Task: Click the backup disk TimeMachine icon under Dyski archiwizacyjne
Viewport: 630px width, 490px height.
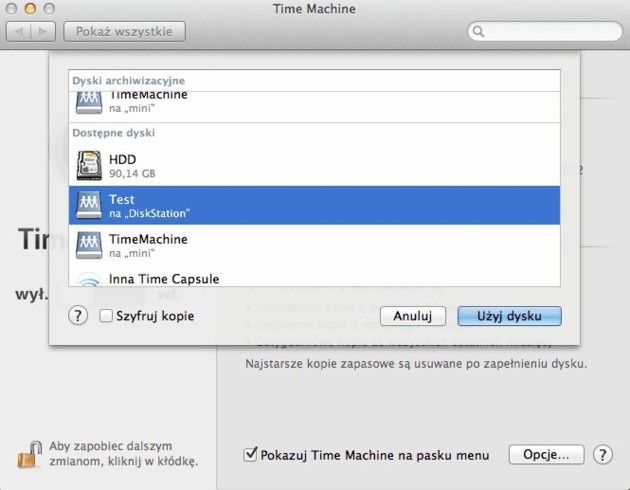Action: tap(89, 103)
